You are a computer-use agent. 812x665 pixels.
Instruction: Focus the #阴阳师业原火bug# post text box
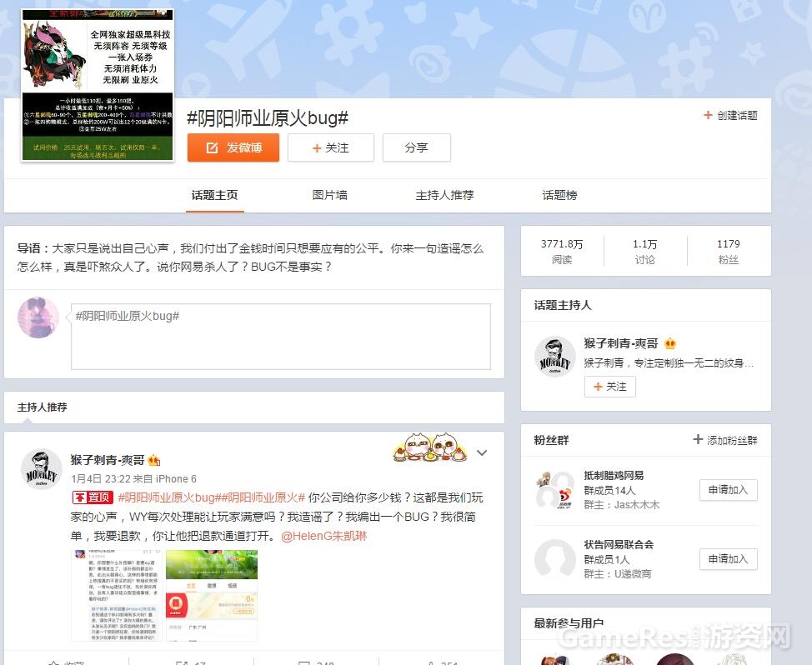click(x=281, y=337)
